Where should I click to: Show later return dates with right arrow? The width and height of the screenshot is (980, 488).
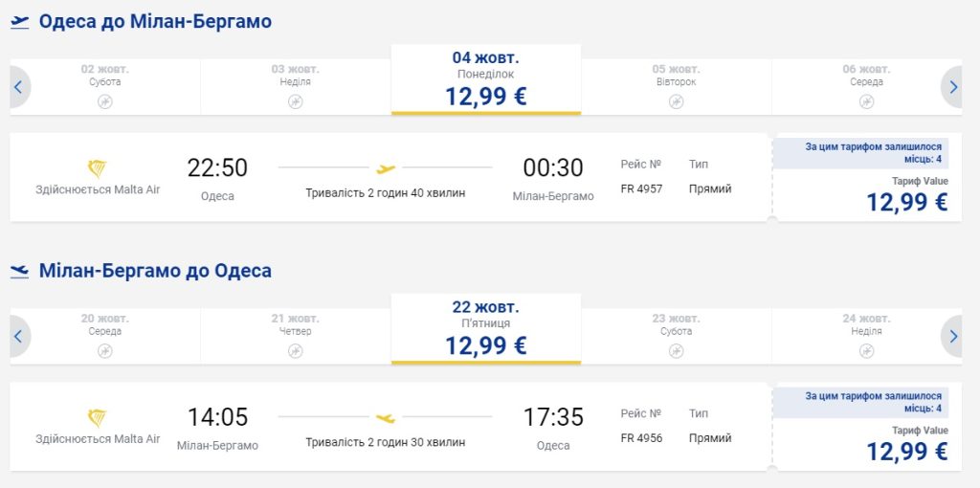tap(952, 336)
